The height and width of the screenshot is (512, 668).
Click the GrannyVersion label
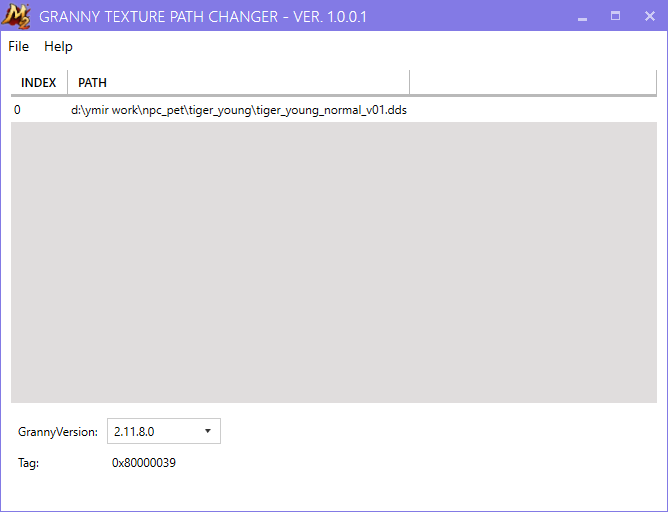(x=58, y=432)
